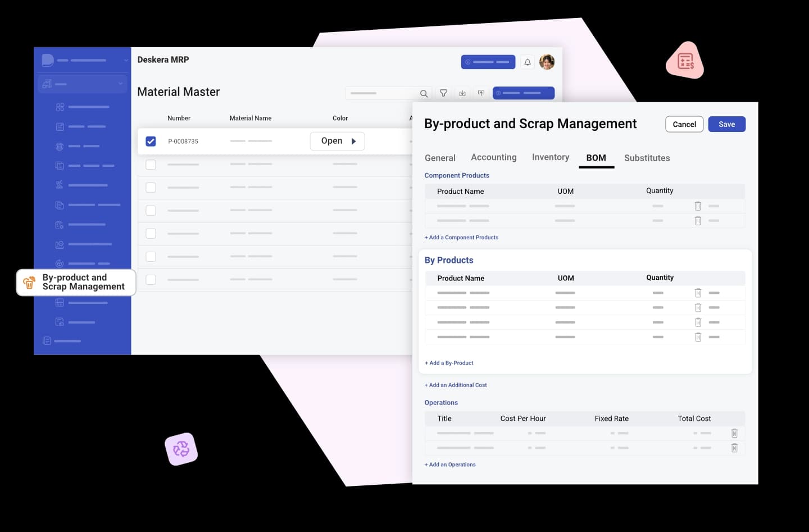Delete first Component Products row
This screenshot has height=532, width=809.
[x=698, y=206]
